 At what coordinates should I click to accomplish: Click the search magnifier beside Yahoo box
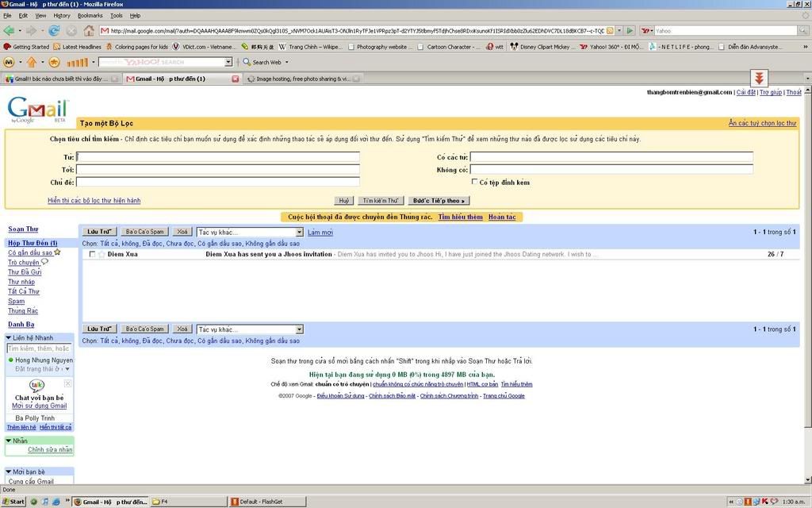point(802,31)
